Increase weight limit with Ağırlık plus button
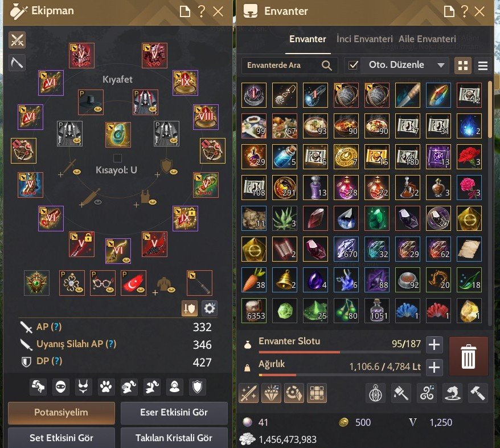Image resolution: width=500 pixels, height=448 pixels. point(434,367)
